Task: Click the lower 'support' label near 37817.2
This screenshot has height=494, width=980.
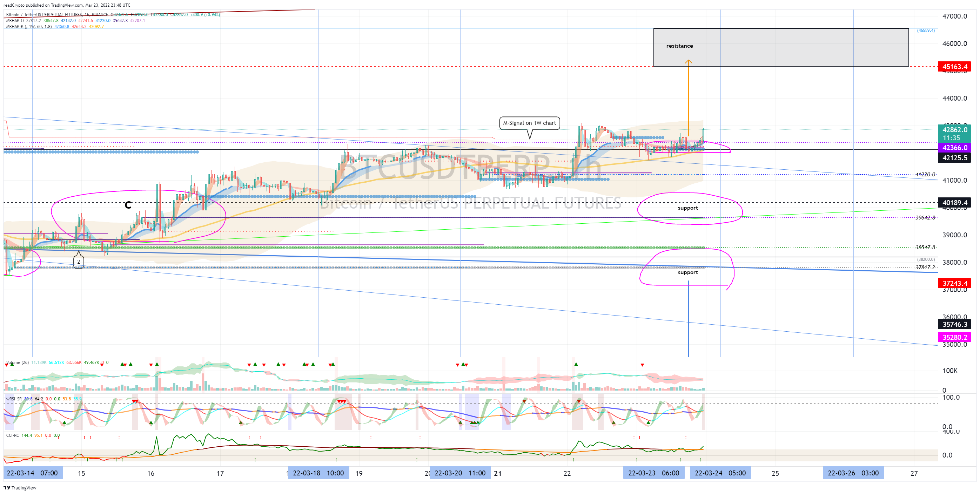Action: pos(688,272)
